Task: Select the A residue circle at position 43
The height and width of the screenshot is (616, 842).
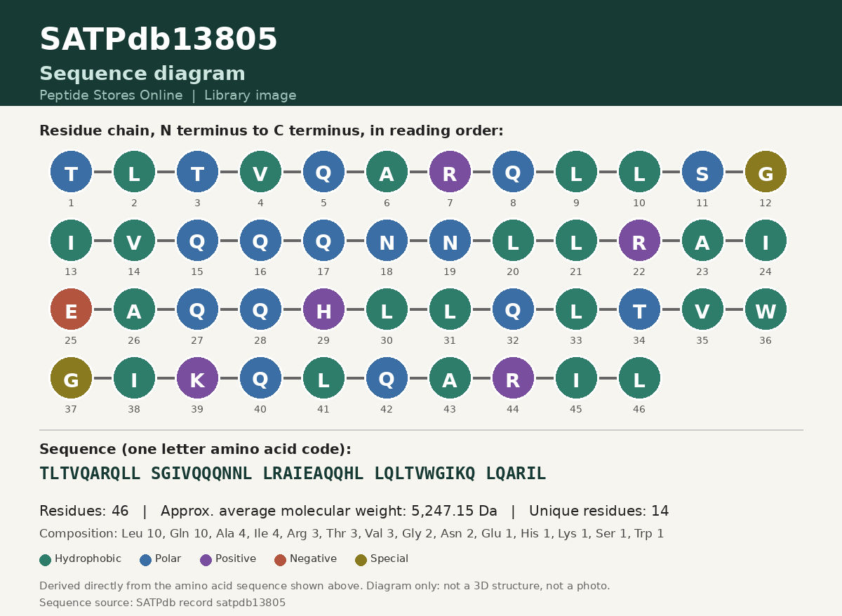Action: click(x=450, y=378)
